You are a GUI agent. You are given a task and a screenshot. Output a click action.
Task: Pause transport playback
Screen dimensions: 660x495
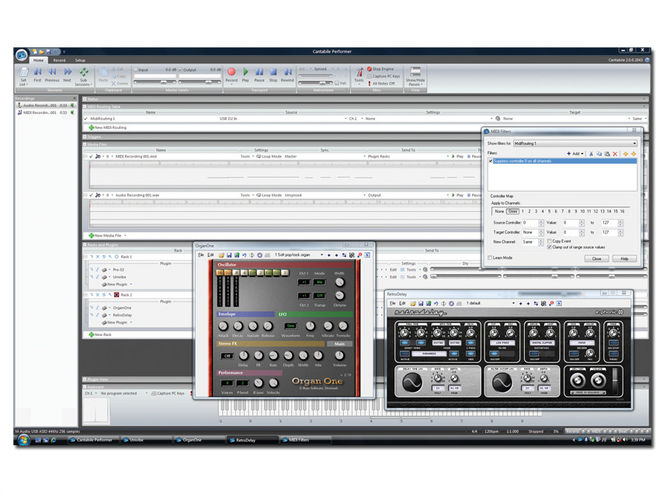(x=259, y=75)
